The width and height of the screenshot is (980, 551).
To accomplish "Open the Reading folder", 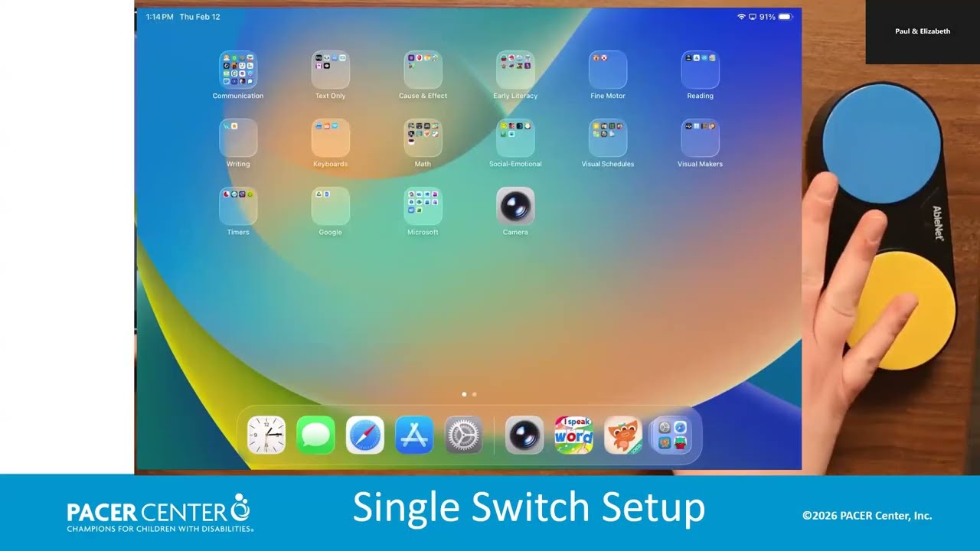I will pyautogui.click(x=700, y=70).
